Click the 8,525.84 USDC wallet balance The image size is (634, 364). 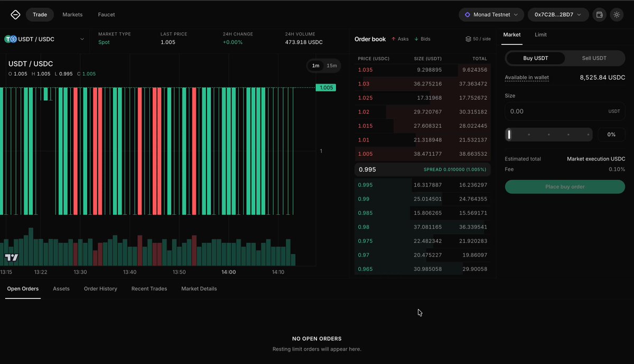click(x=602, y=78)
